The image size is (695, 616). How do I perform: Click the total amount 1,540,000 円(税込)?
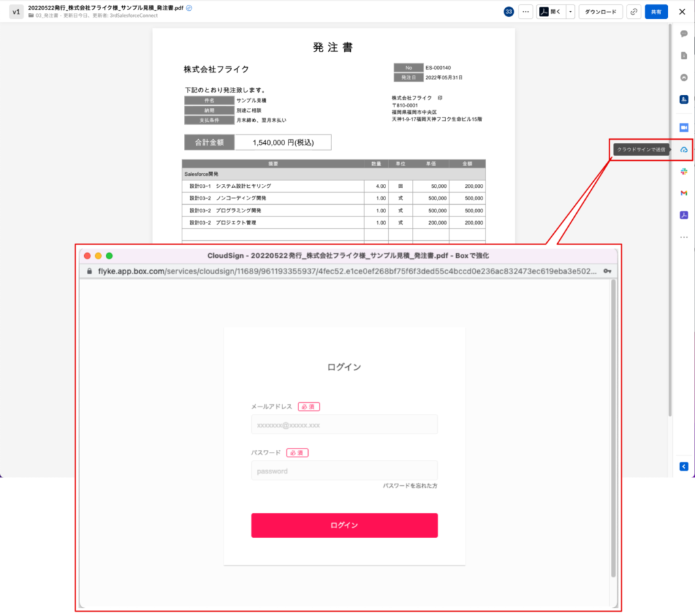tap(283, 142)
